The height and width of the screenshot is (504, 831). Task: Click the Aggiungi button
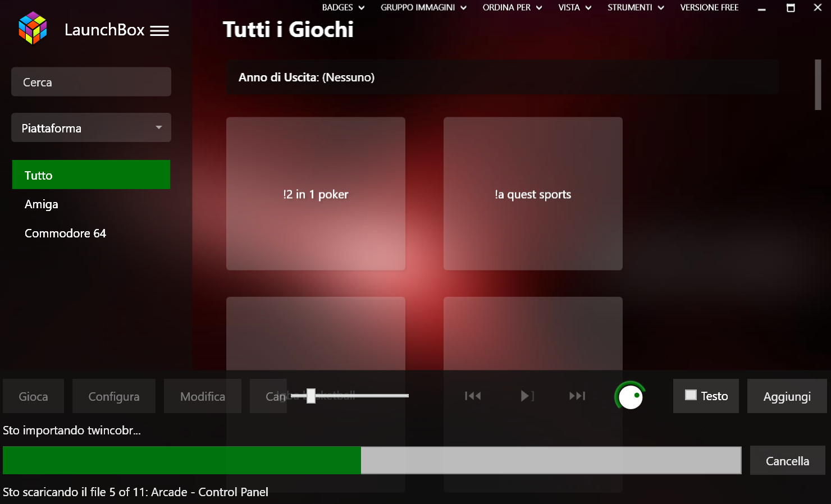coord(787,396)
